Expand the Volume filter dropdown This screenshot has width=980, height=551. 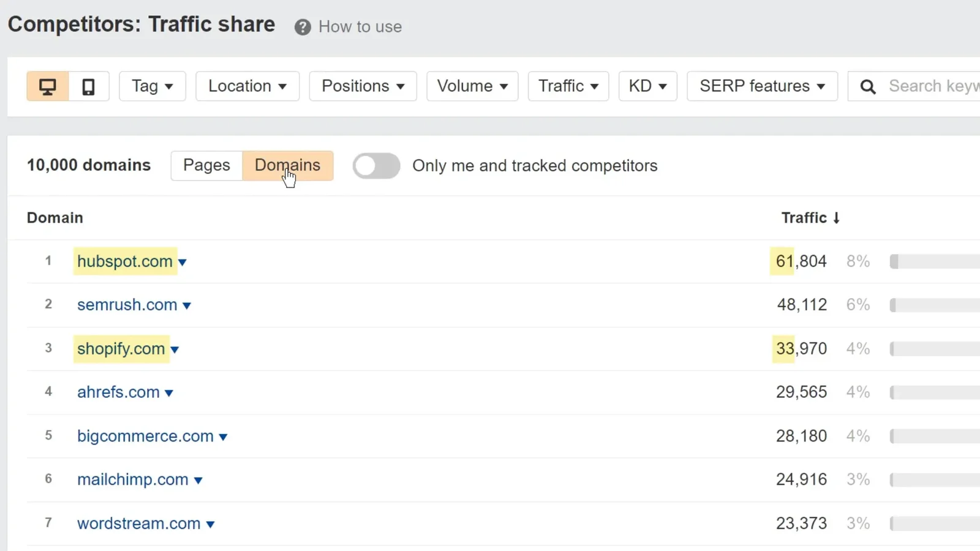472,86
